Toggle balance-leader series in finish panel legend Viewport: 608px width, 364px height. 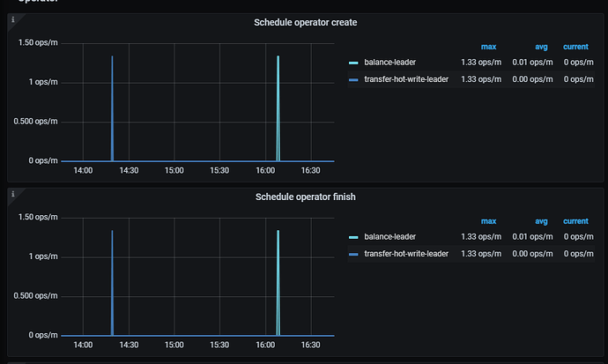tap(389, 237)
